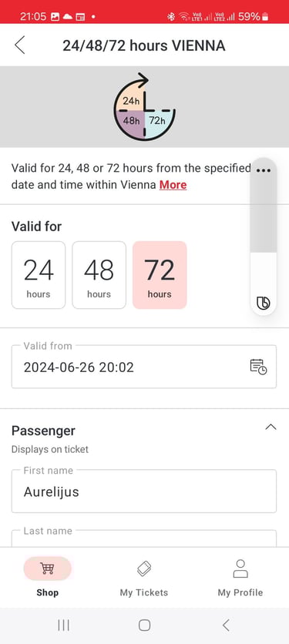Select the 72 hours validity option
The height and width of the screenshot is (644, 289).
[160, 275]
